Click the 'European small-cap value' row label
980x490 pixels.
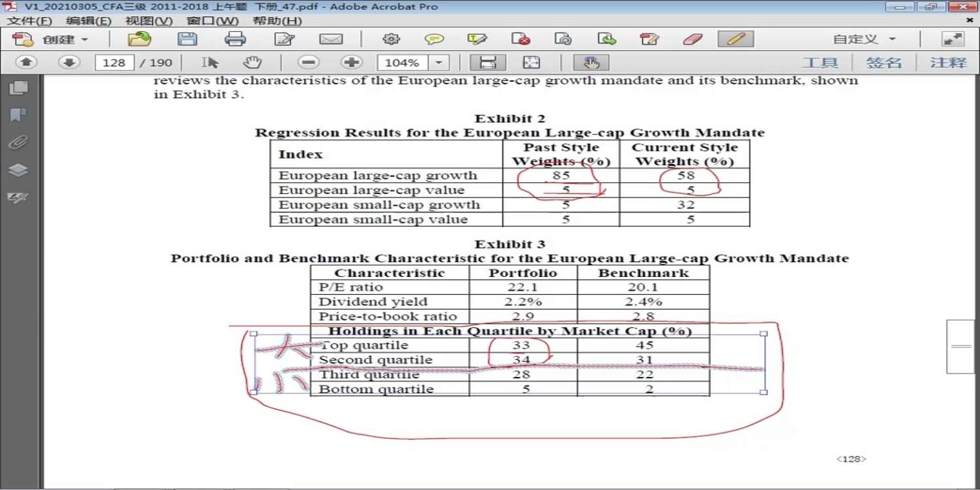373,220
